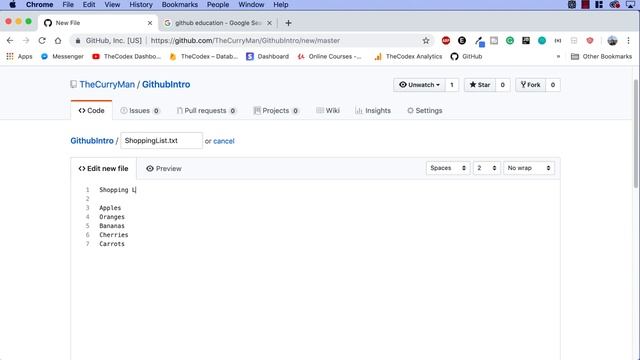The height and width of the screenshot is (360, 640).
Task: Open the GithubIntro repository title link
Action: (x=166, y=84)
